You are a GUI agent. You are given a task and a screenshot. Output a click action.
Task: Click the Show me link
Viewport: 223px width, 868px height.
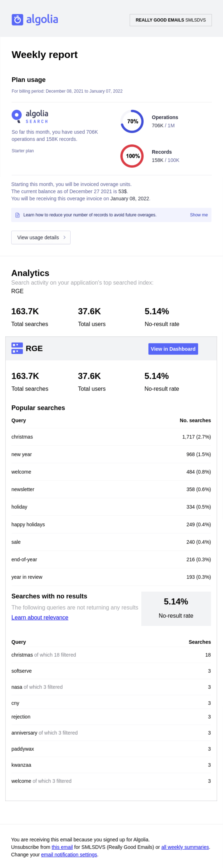198,215
